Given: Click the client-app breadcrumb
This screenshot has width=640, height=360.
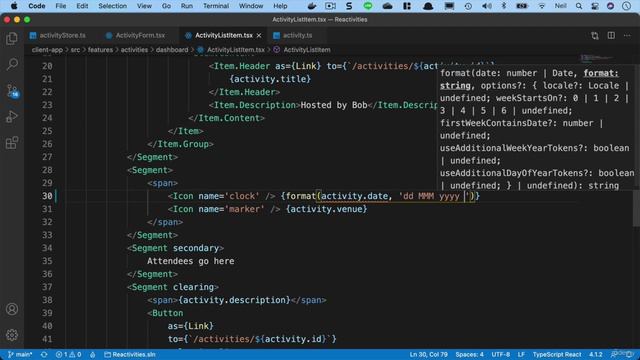Looking at the screenshot, I should 47,50.
